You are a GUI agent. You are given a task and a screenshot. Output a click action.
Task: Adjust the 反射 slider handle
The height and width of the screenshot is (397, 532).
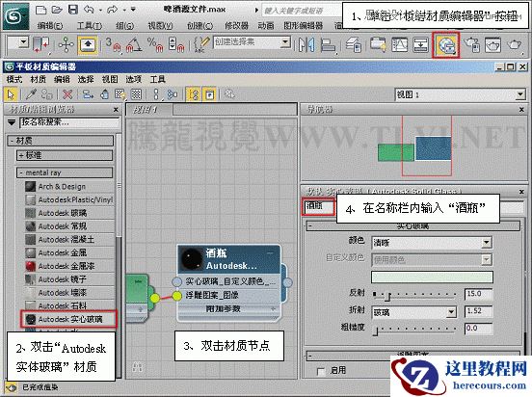pyautogui.click(x=388, y=297)
